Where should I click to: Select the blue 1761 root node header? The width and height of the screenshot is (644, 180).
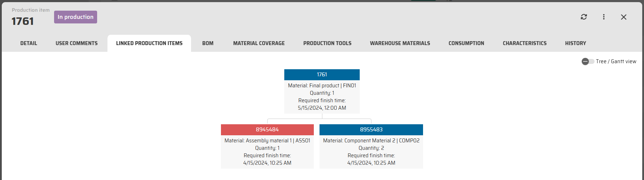click(322, 75)
